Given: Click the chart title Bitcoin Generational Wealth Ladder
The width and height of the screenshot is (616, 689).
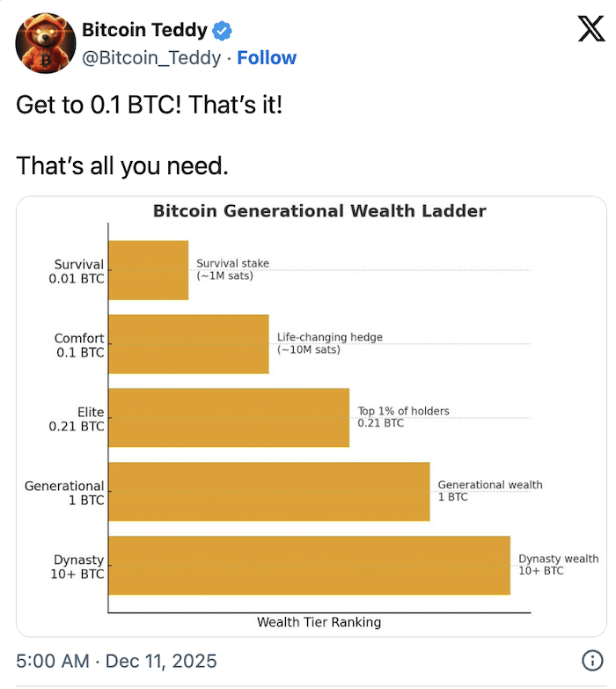Looking at the screenshot, I should tap(319, 211).
